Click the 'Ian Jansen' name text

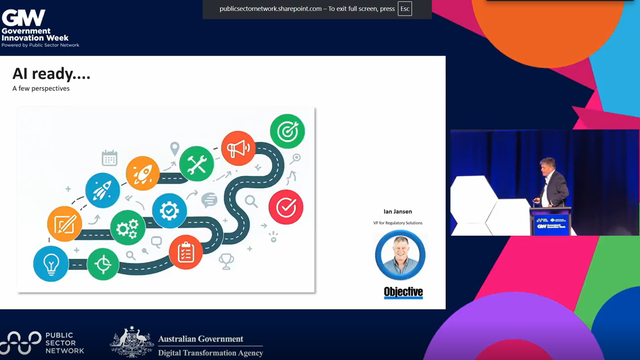tap(398, 211)
